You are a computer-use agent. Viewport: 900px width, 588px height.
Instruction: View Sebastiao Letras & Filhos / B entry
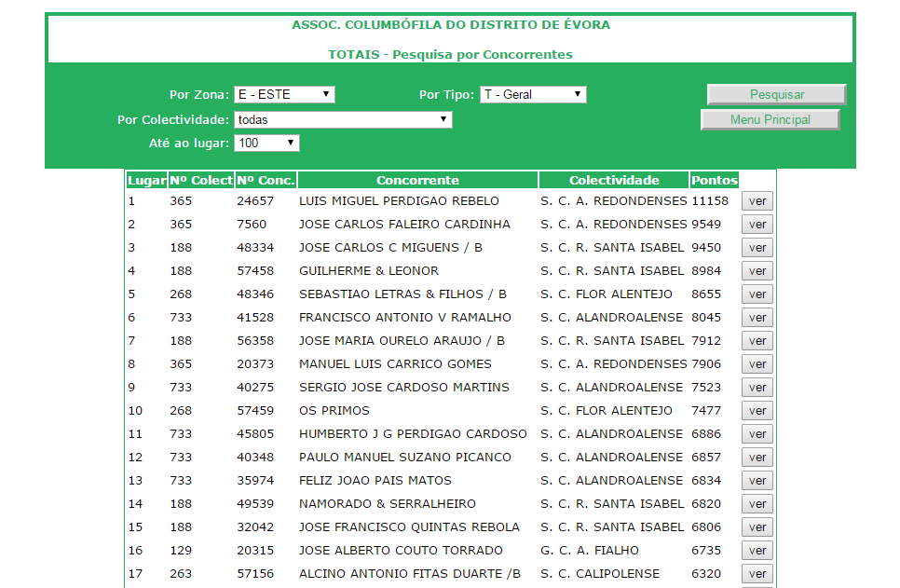tap(757, 294)
